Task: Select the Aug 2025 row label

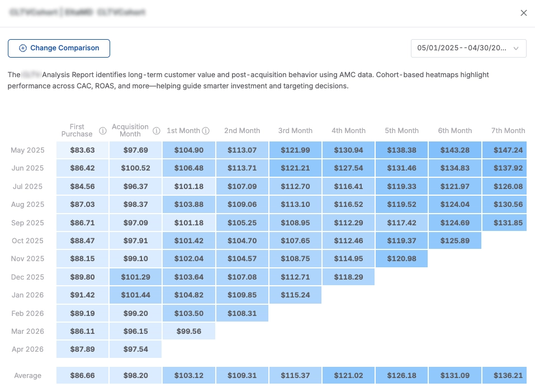Action: (x=27, y=204)
